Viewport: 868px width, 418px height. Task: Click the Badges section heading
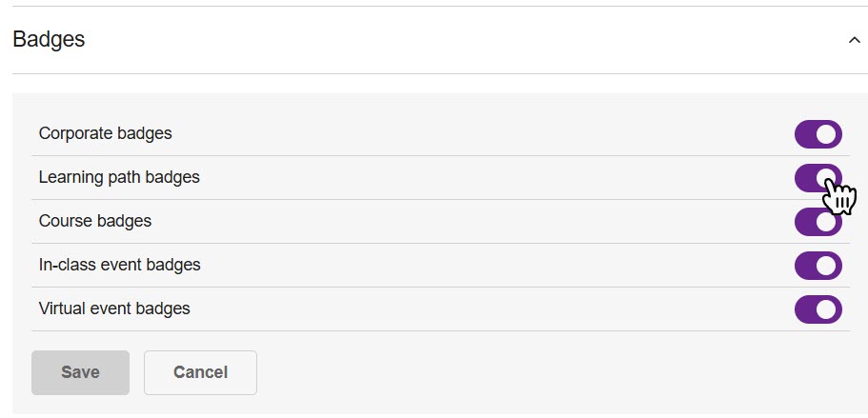[x=49, y=40]
